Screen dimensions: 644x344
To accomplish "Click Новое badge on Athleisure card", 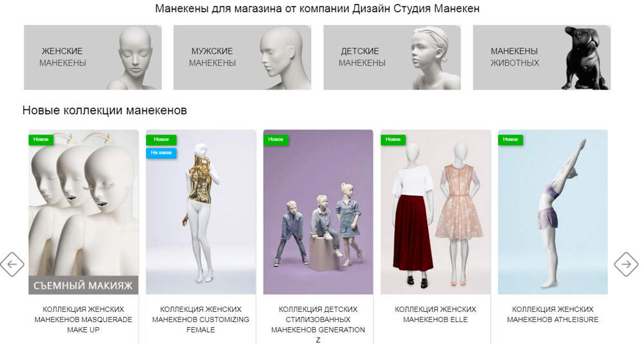I will (511, 140).
